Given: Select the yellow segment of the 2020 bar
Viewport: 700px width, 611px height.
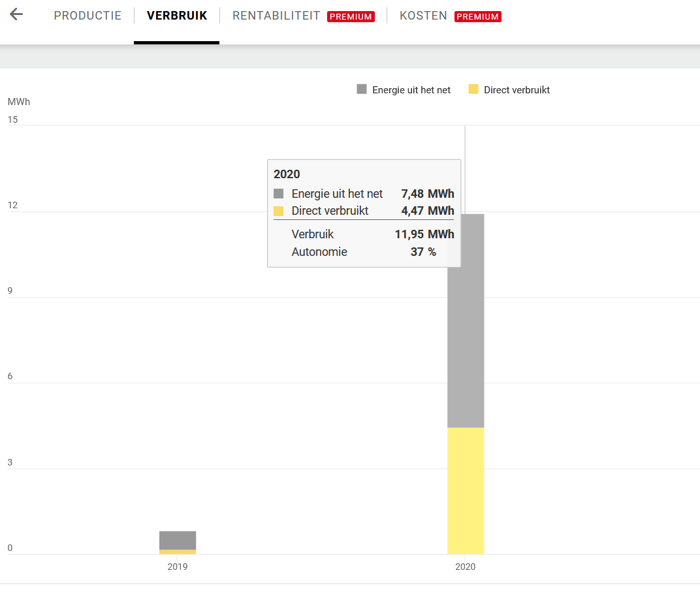Looking at the screenshot, I should pos(466,490).
